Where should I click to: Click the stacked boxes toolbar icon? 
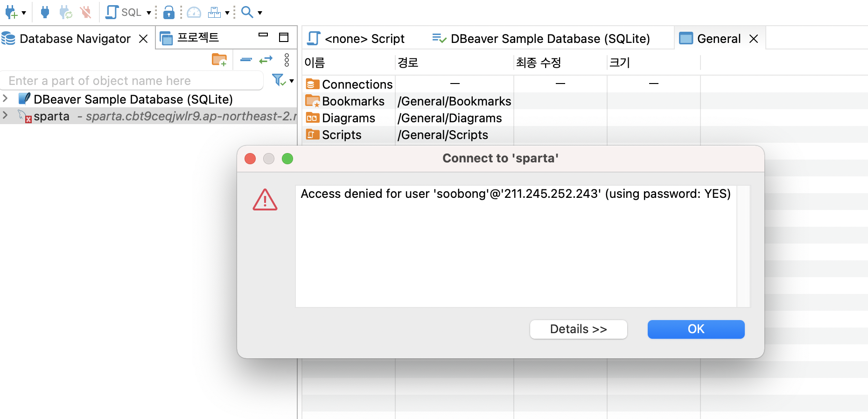pos(215,13)
